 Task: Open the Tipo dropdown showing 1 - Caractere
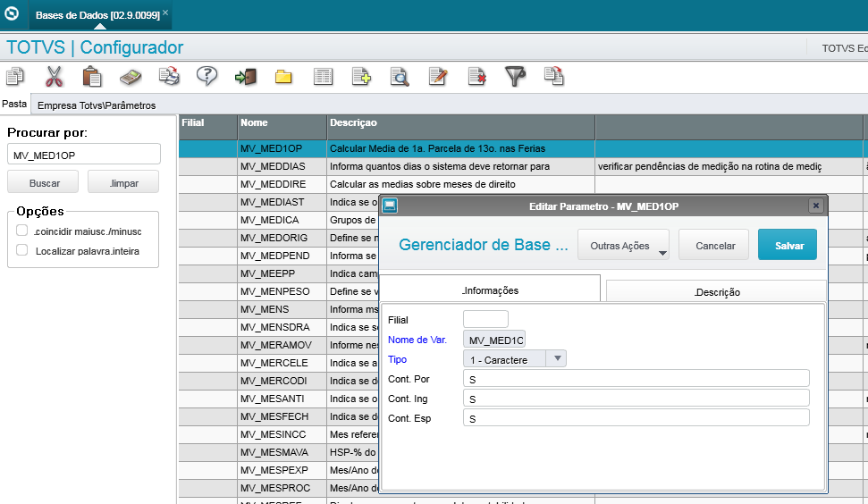(514, 359)
